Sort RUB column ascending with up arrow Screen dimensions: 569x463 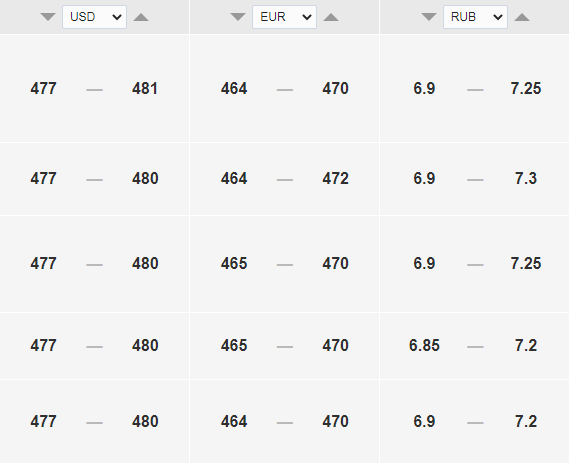pyautogui.click(x=522, y=17)
